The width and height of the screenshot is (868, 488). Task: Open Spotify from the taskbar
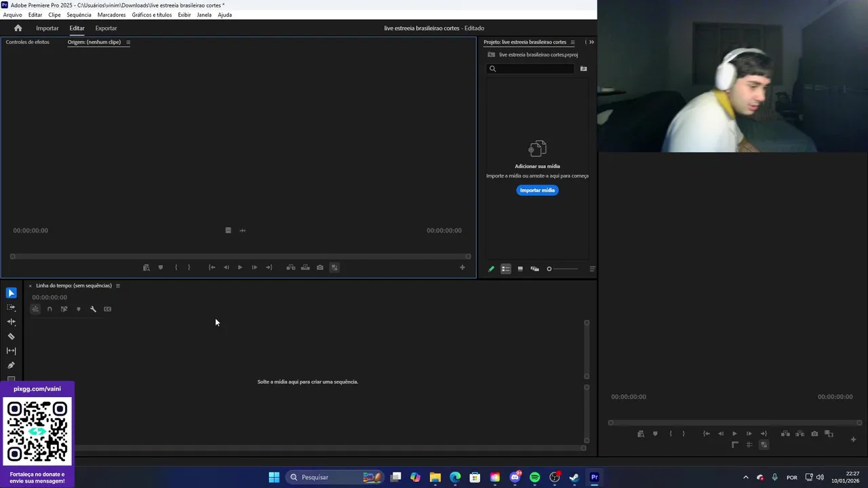(534, 477)
